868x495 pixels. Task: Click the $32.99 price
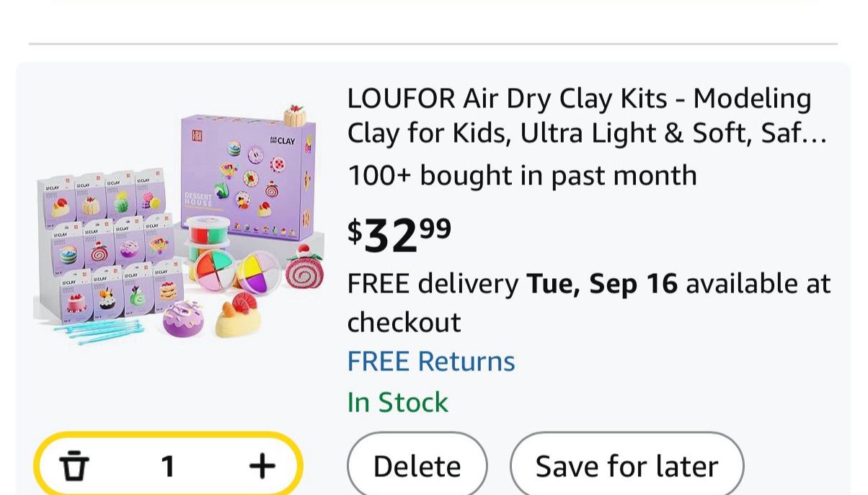[x=399, y=235]
